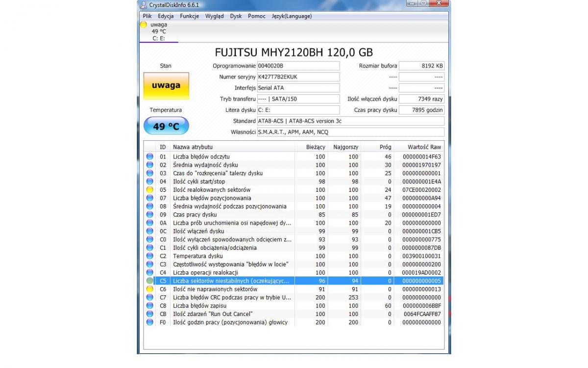The width and height of the screenshot is (588, 368).
Task: Click the Nazwa atrybutu column header
Action: pyautogui.click(x=232, y=147)
